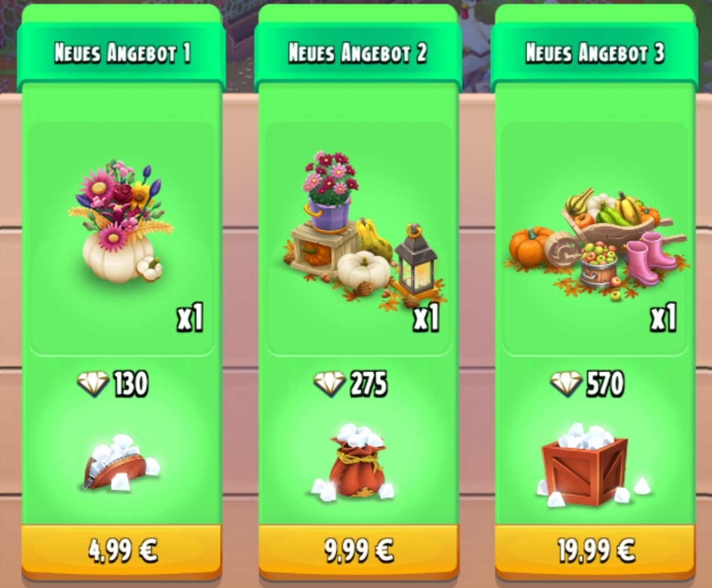Click the pink rubber boots in offer 3

tap(651, 259)
